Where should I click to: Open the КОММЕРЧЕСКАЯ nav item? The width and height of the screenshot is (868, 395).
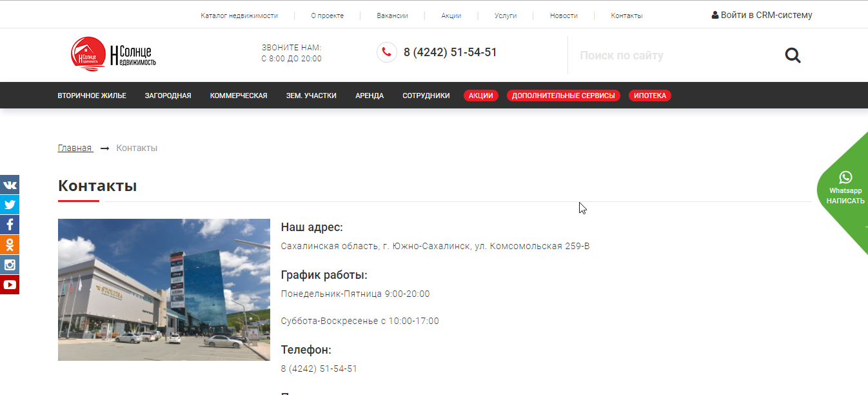click(239, 96)
